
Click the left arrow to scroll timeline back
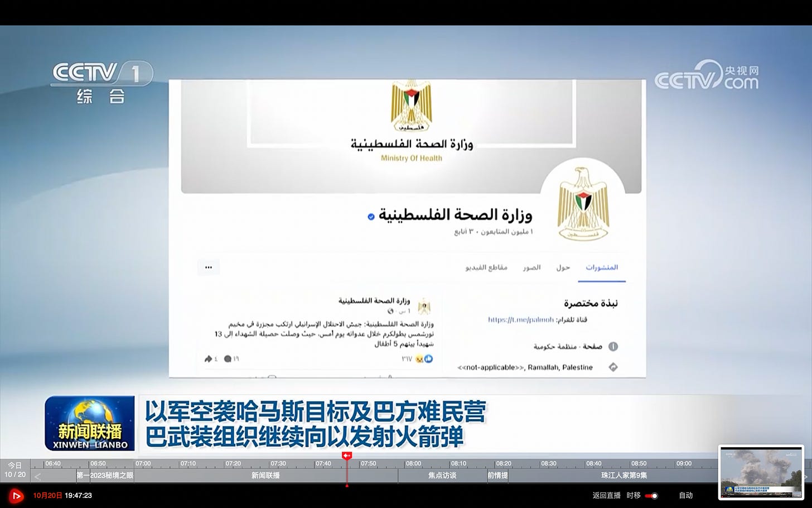coord(37,476)
